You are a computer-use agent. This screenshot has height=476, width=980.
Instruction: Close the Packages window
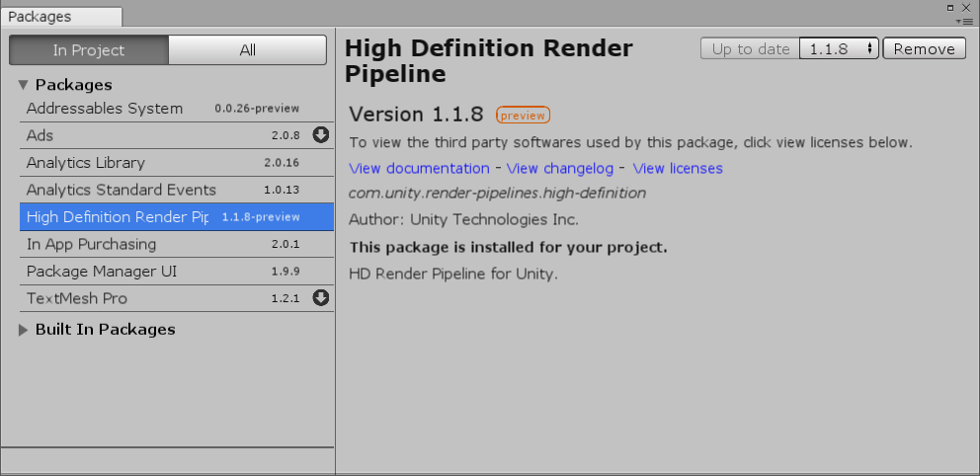pos(966,7)
